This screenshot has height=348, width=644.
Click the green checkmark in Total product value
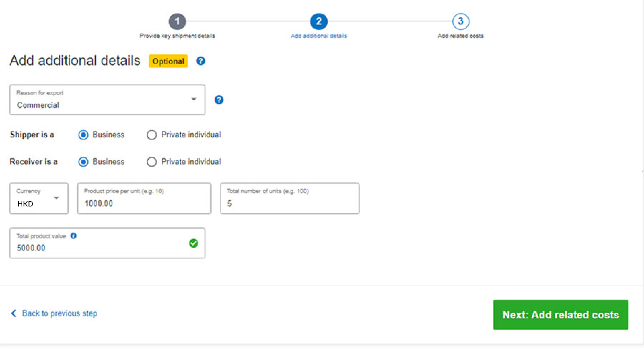[193, 243]
